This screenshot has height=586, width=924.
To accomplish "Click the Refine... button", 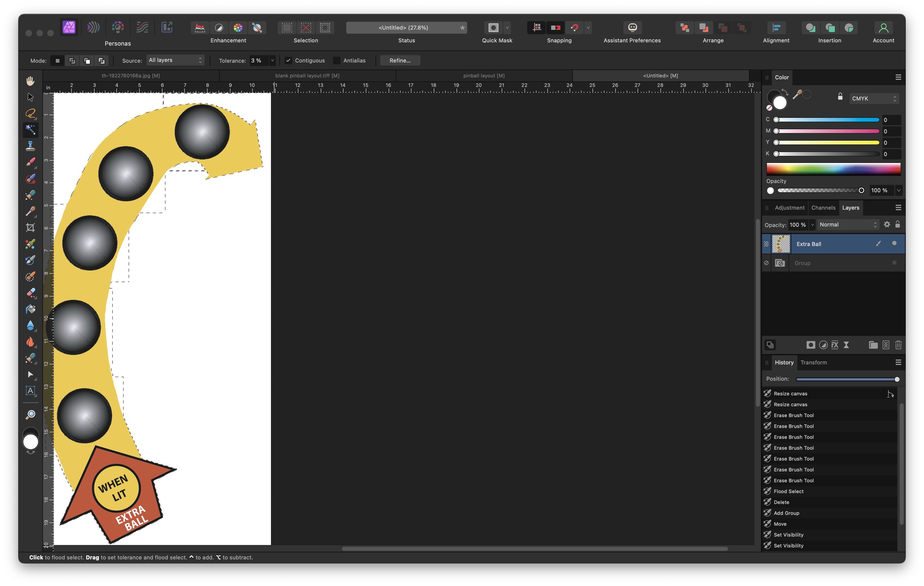I will click(400, 61).
